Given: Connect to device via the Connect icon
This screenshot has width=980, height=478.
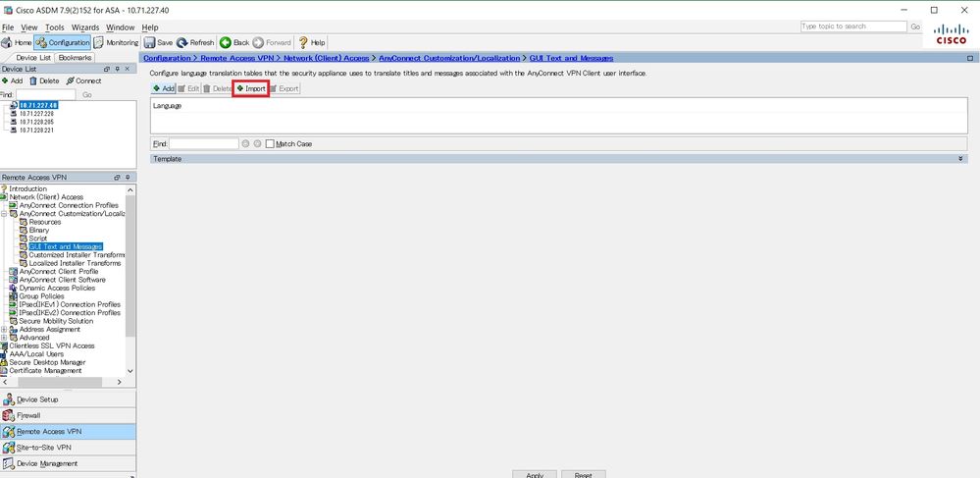Looking at the screenshot, I should click(83, 80).
